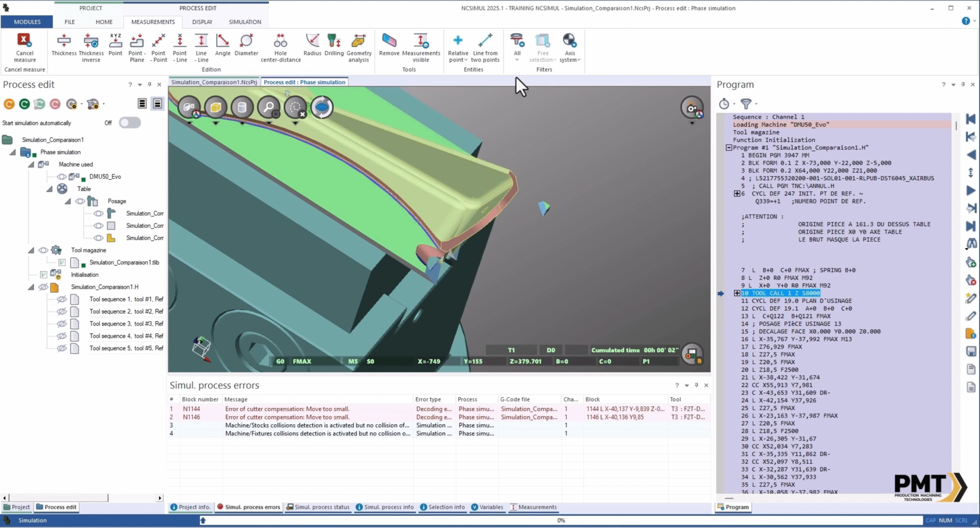Toggle Start simulation automatically switch

pos(130,123)
